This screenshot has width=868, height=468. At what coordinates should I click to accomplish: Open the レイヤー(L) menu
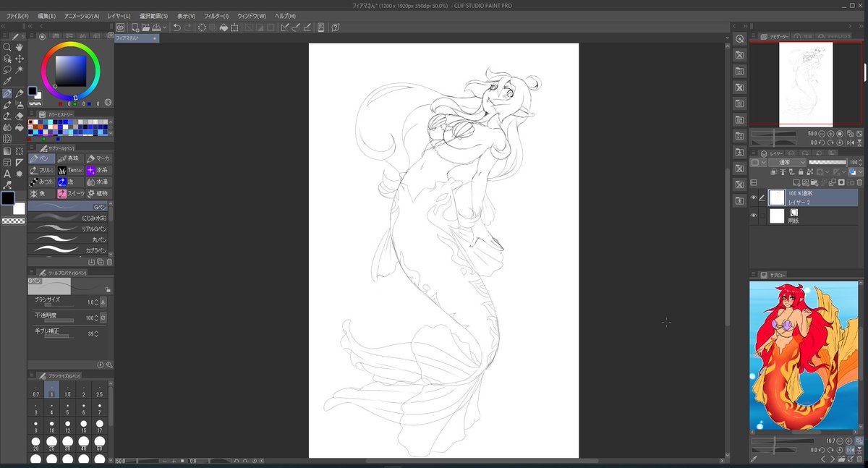[x=118, y=15]
